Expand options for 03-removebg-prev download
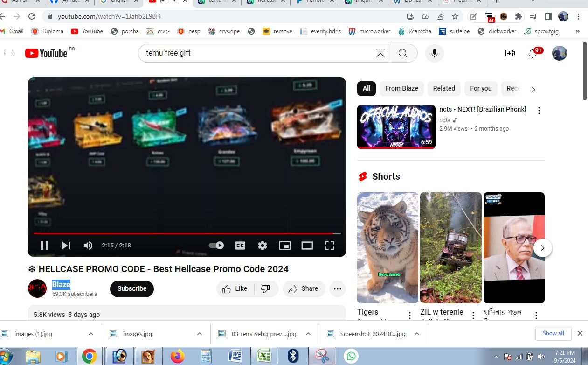588x365 pixels. (x=308, y=334)
